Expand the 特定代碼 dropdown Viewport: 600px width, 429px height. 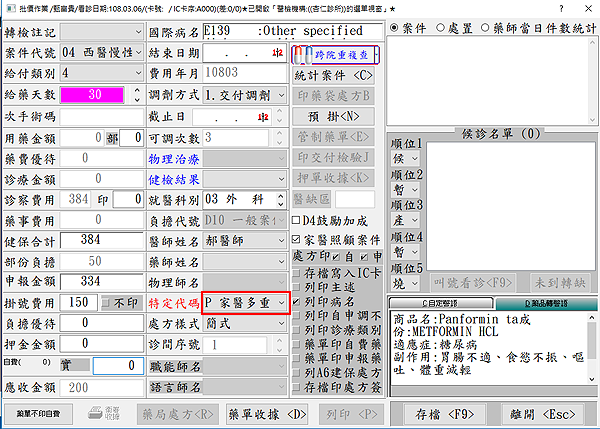pyautogui.click(x=281, y=302)
